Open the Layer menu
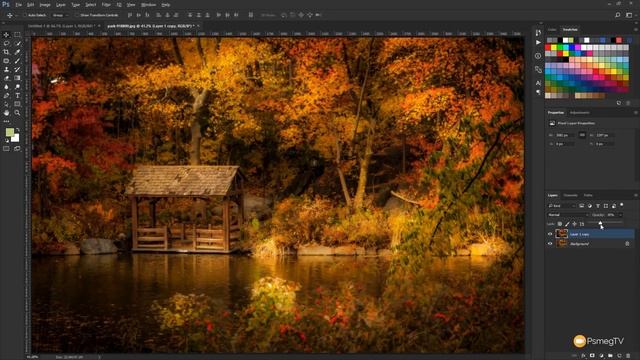Screen dimensions: 640x360 coord(60,5)
